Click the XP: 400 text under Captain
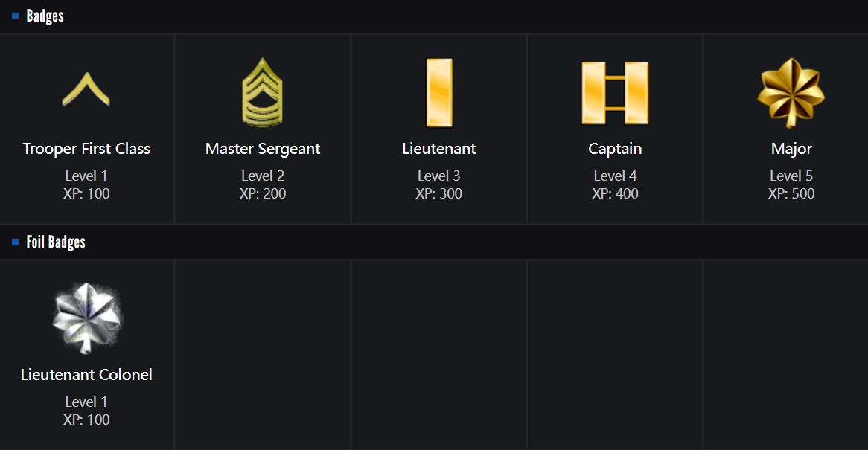Image resolution: width=868 pixels, height=450 pixels. (x=615, y=194)
